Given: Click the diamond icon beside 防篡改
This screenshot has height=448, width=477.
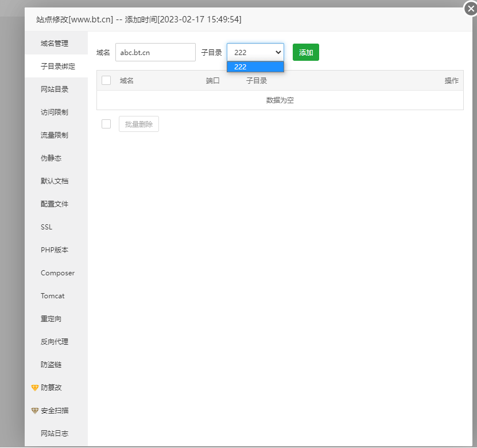Looking at the screenshot, I should point(35,388).
